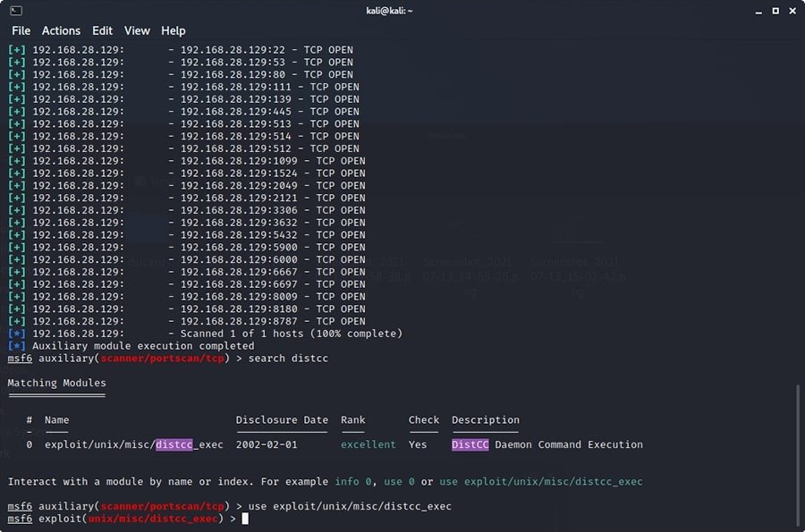Open the File menu
The image size is (805, 532).
pyautogui.click(x=21, y=30)
